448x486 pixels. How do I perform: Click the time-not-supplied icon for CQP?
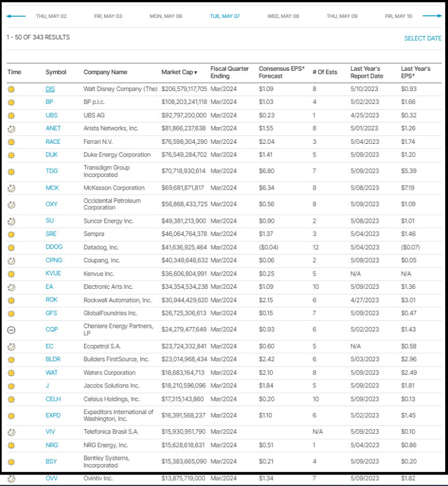pyautogui.click(x=11, y=330)
